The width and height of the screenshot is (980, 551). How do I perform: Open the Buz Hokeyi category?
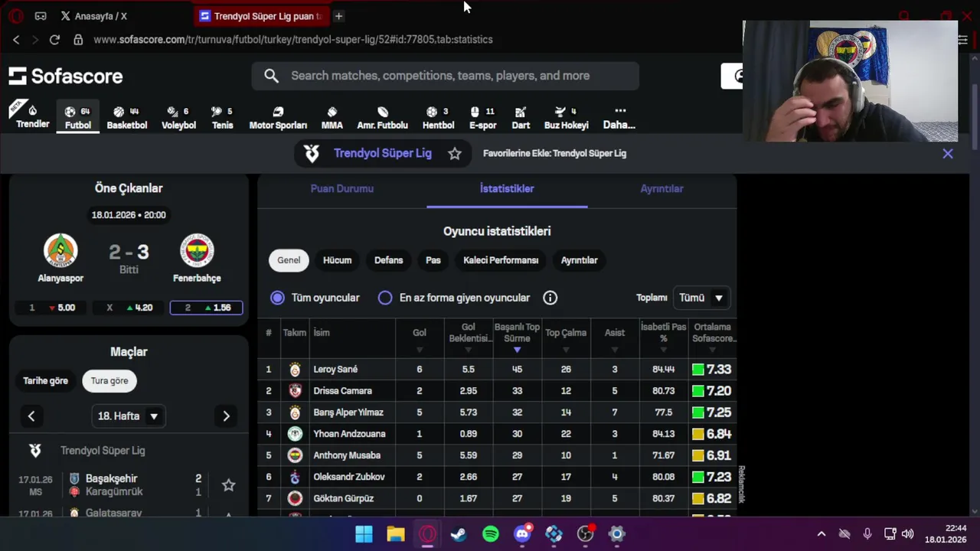566,117
